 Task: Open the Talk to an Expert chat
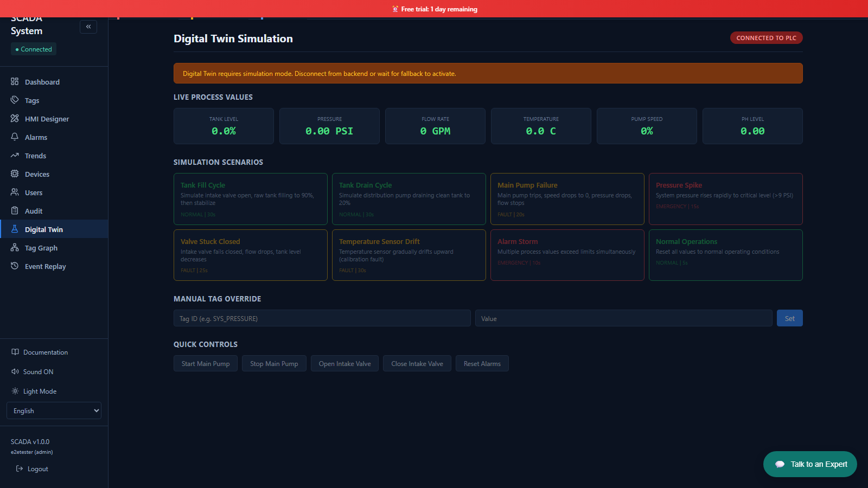[x=810, y=464]
